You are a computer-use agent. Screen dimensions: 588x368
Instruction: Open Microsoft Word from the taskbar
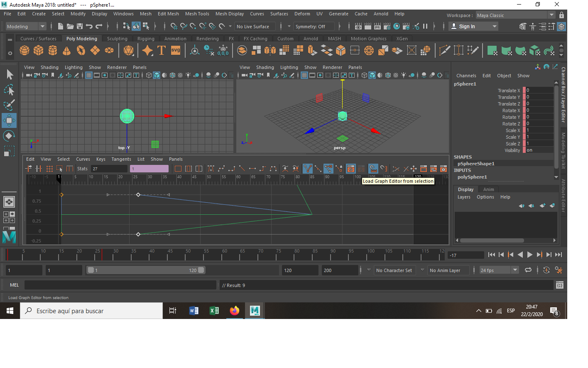tap(194, 311)
